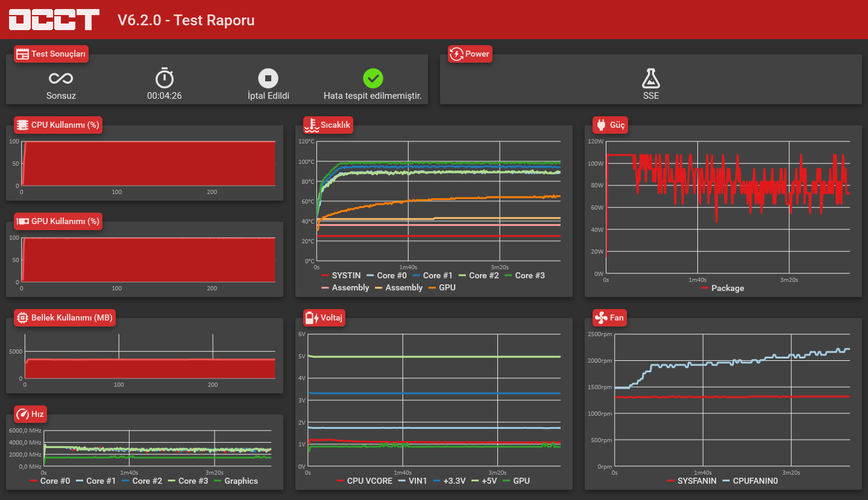This screenshot has height=500, width=868.
Task: Click the green checkmark status icon
Action: coord(373,78)
